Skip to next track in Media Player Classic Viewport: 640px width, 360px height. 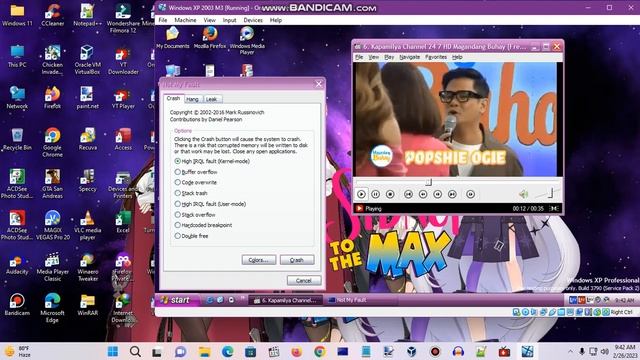(x=452, y=194)
